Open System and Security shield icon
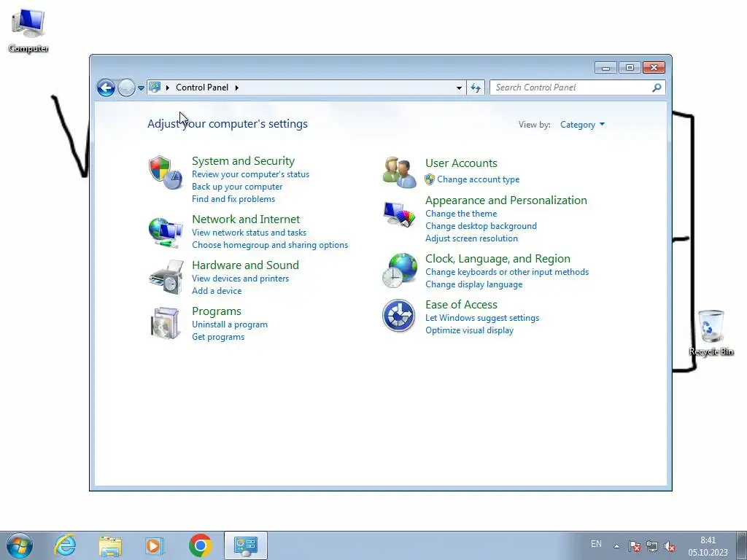This screenshot has height=560, width=747. pyautogui.click(x=166, y=172)
